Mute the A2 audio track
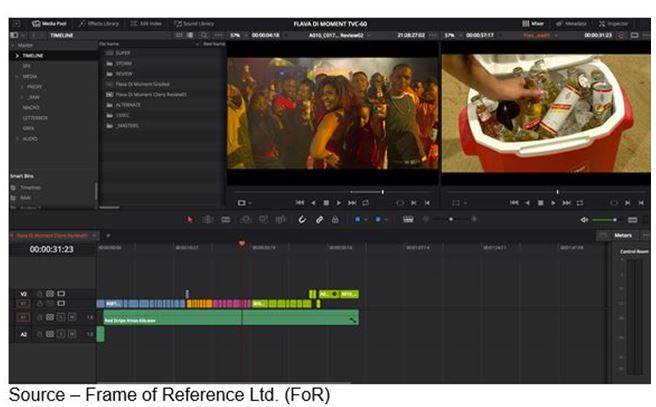The image size is (656, 407). click(x=72, y=334)
